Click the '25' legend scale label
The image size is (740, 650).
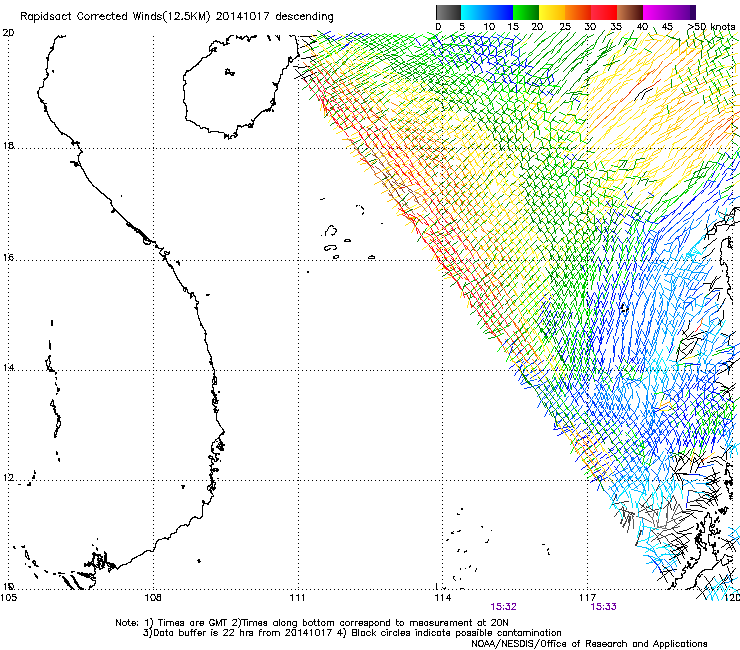[x=565, y=26]
